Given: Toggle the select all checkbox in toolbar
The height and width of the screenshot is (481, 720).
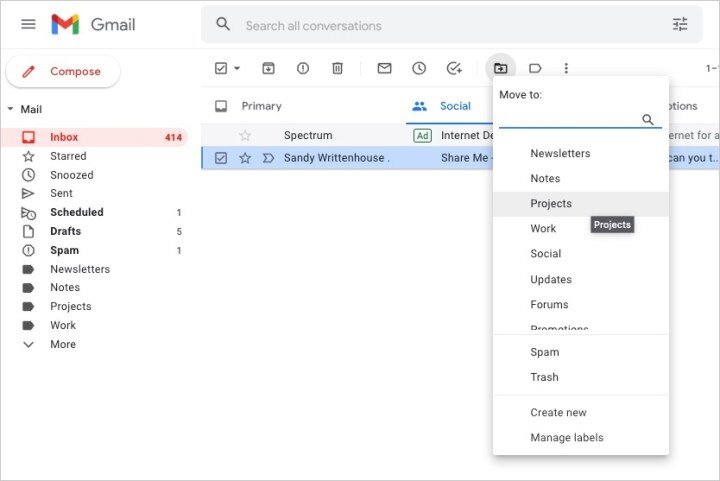Looking at the screenshot, I should coord(221,68).
